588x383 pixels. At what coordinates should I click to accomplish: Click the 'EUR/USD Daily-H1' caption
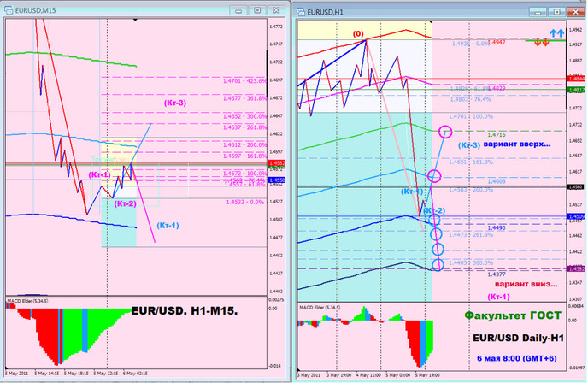click(x=518, y=339)
